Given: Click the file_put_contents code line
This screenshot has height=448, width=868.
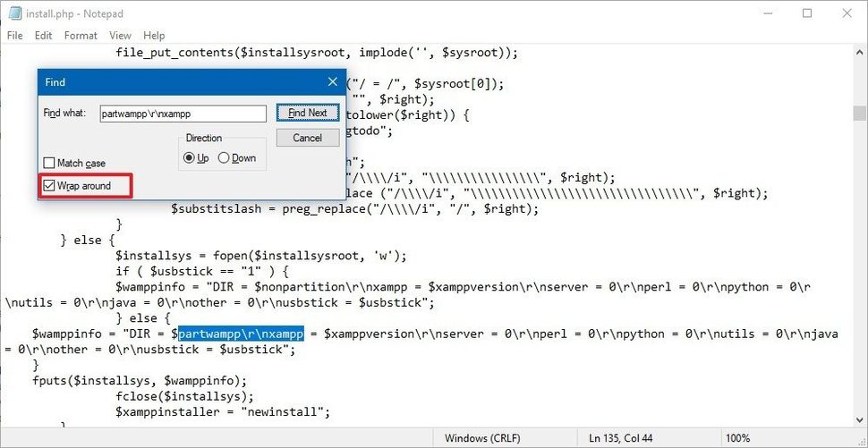Looking at the screenshot, I should 317,53.
